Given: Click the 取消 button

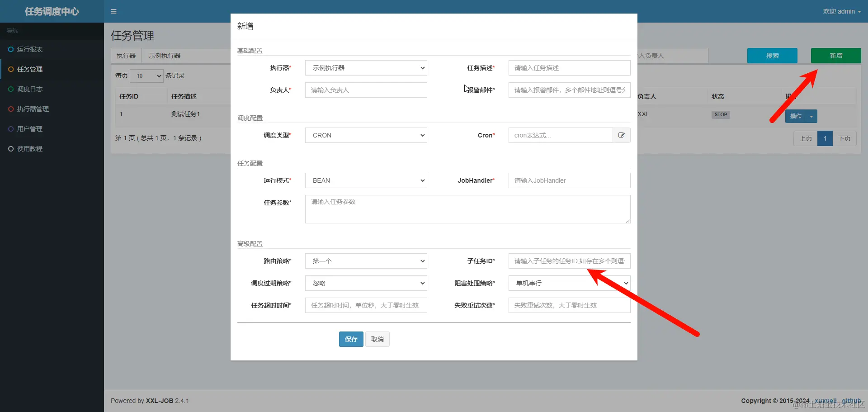Looking at the screenshot, I should 377,339.
